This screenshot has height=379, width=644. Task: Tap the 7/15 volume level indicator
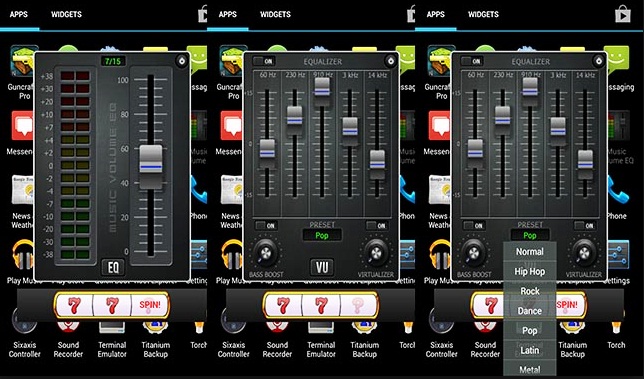113,61
